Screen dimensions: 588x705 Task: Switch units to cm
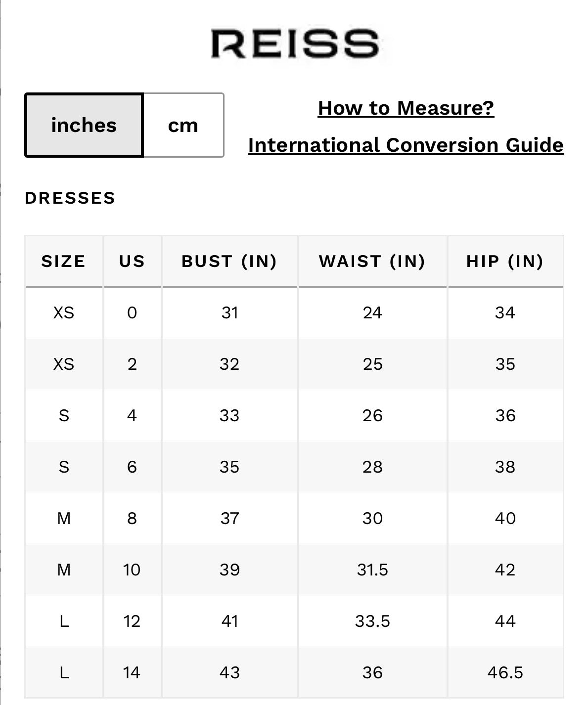point(183,125)
